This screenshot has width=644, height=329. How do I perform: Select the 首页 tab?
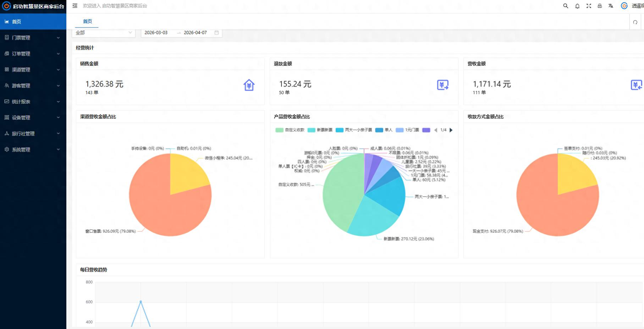coord(87,21)
